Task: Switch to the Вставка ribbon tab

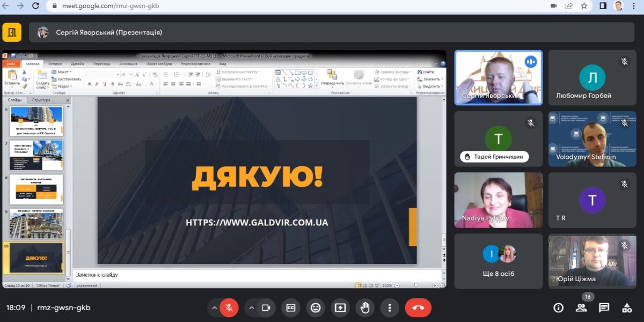Action: (55, 63)
